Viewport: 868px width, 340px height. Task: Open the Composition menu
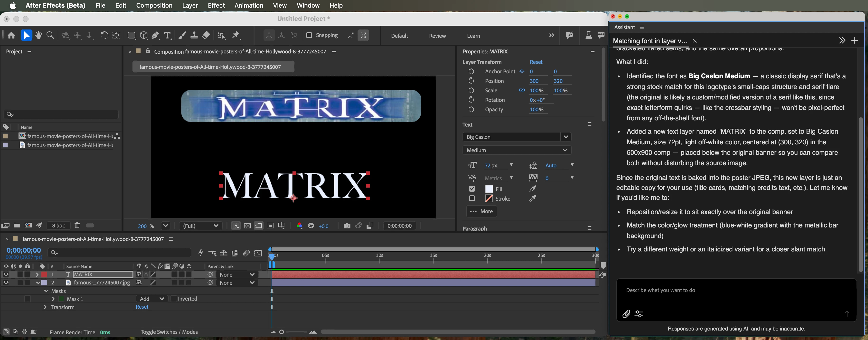click(154, 5)
